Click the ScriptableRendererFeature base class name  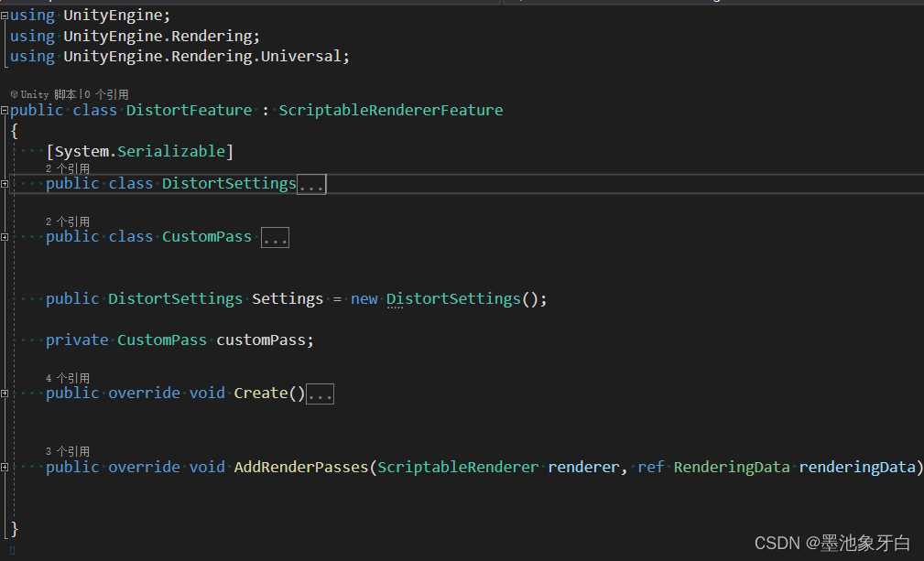(x=391, y=110)
